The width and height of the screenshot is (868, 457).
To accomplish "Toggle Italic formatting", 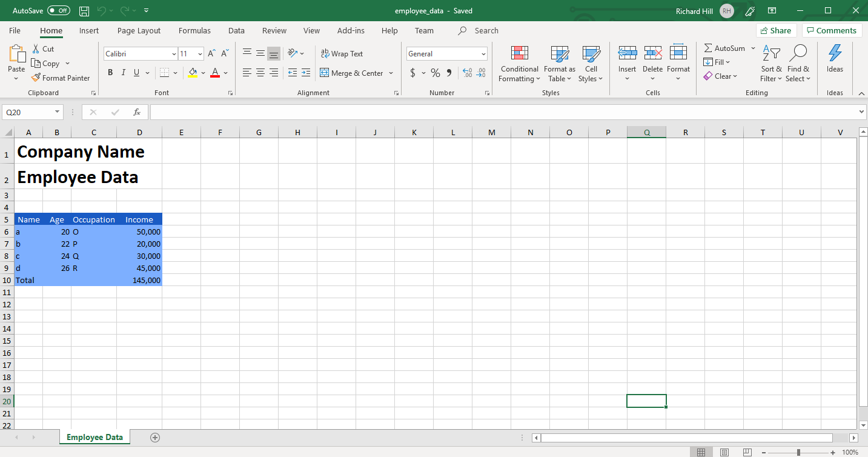I will click(x=124, y=73).
